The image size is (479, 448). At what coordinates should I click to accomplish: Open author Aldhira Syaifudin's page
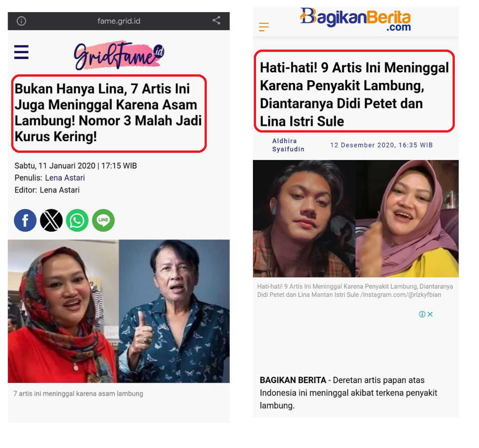[x=288, y=145]
